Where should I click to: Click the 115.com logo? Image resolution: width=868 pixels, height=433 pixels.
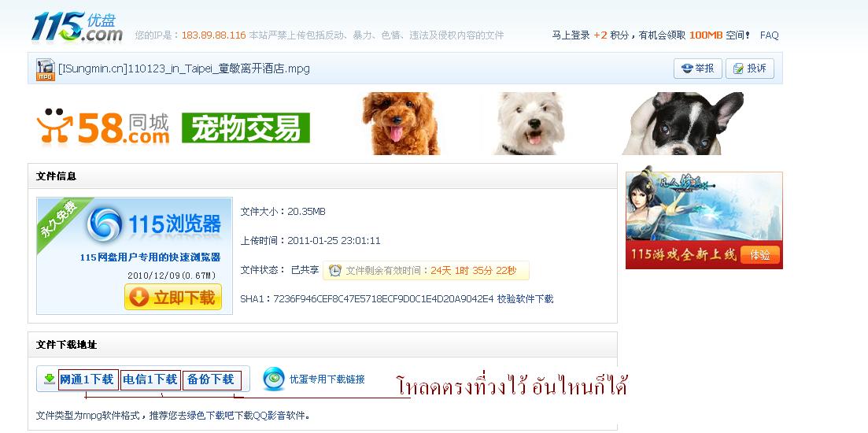click(77, 27)
